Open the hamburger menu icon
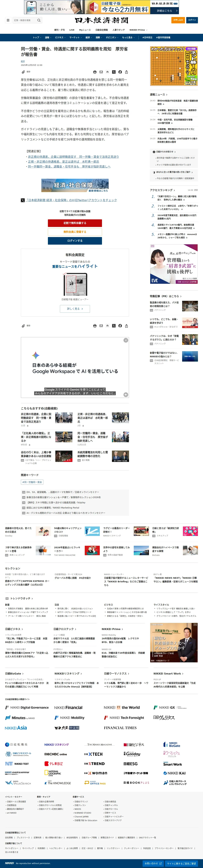 point(8,20)
